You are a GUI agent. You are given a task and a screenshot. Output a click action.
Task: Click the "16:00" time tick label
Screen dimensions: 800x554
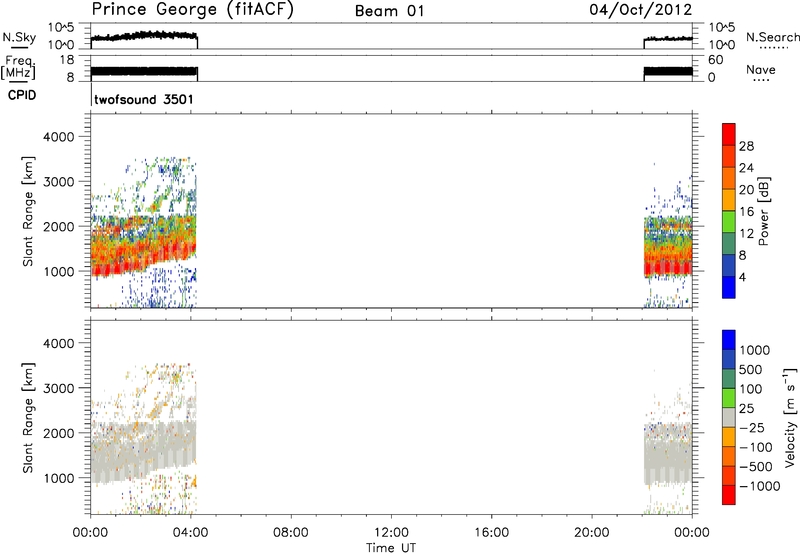[x=492, y=533]
